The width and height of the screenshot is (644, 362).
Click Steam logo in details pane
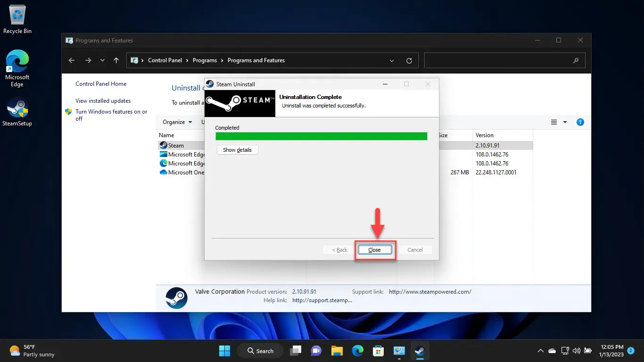coord(177,298)
